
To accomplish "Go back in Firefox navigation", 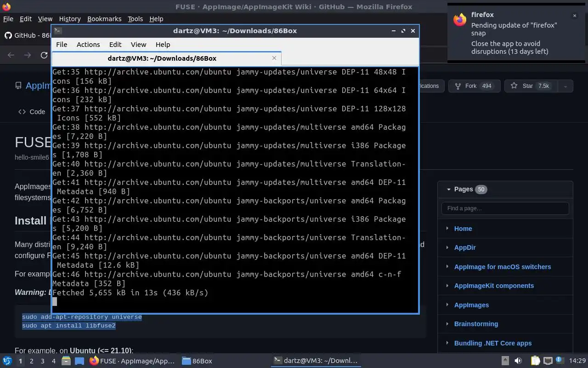I will [11, 55].
